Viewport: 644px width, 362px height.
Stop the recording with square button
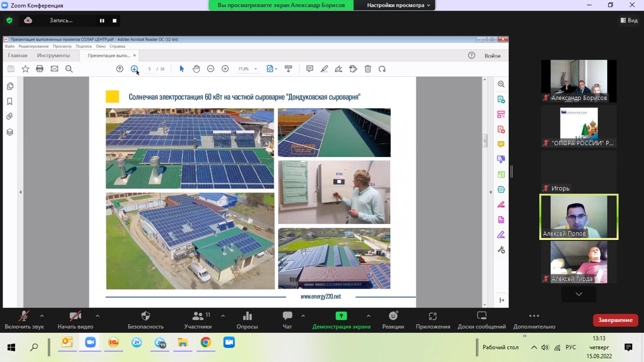coord(115,20)
